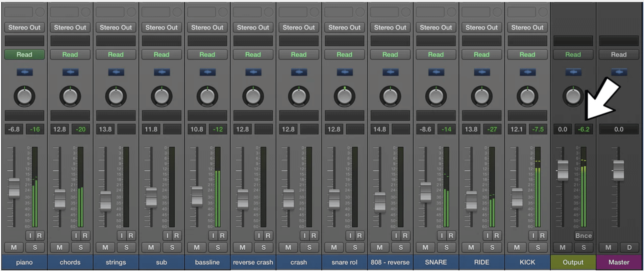The image size is (644, 271).
Task: Solo the sub channel
Action: tap(172, 247)
